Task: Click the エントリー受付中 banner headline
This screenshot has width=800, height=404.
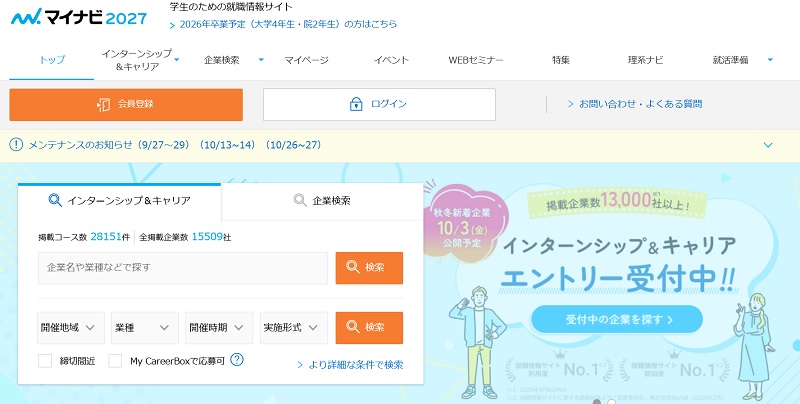Action: (x=618, y=279)
